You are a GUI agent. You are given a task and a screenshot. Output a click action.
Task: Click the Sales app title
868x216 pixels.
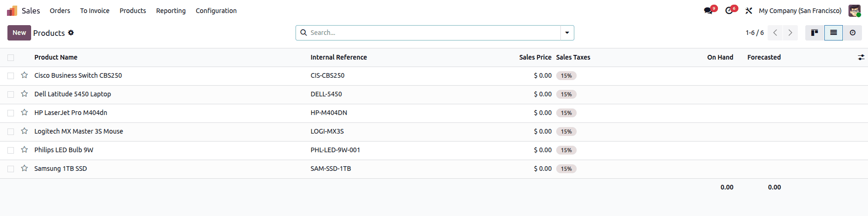(x=31, y=11)
